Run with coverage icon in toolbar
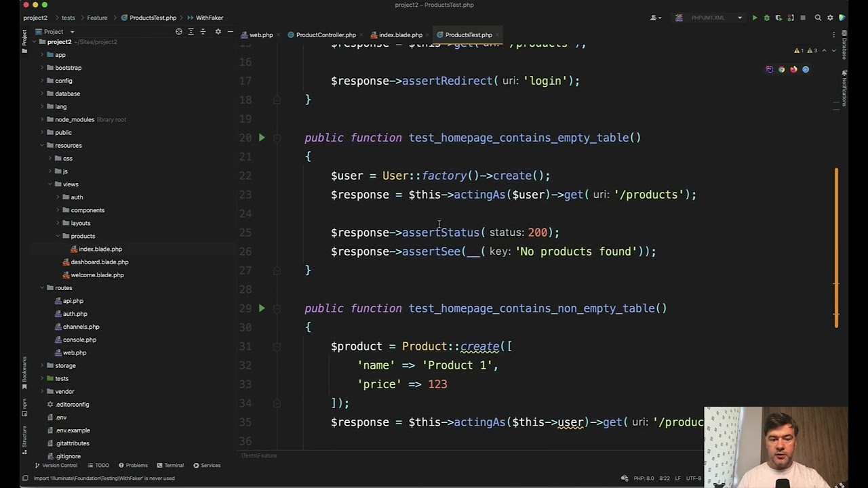This screenshot has height=488, width=868. (778, 18)
